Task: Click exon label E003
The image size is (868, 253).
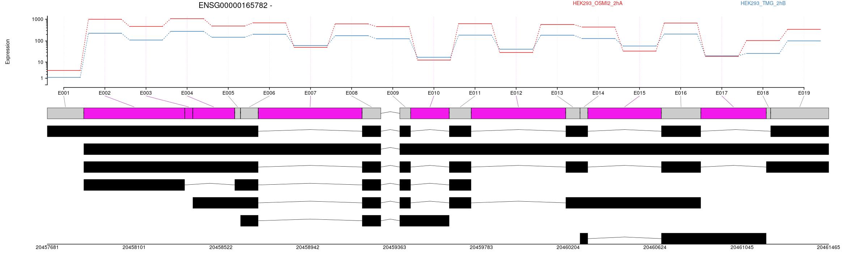Action: pyautogui.click(x=146, y=93)
